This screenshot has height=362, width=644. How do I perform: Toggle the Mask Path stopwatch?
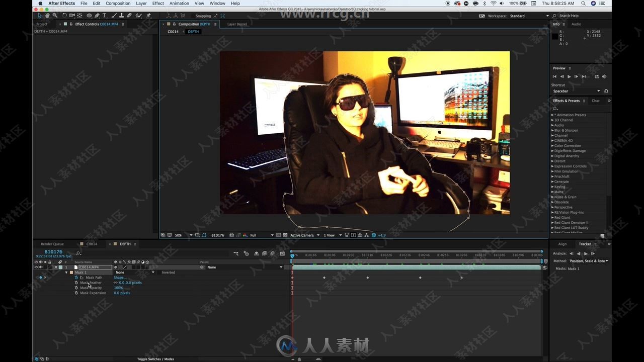(76, 278)
